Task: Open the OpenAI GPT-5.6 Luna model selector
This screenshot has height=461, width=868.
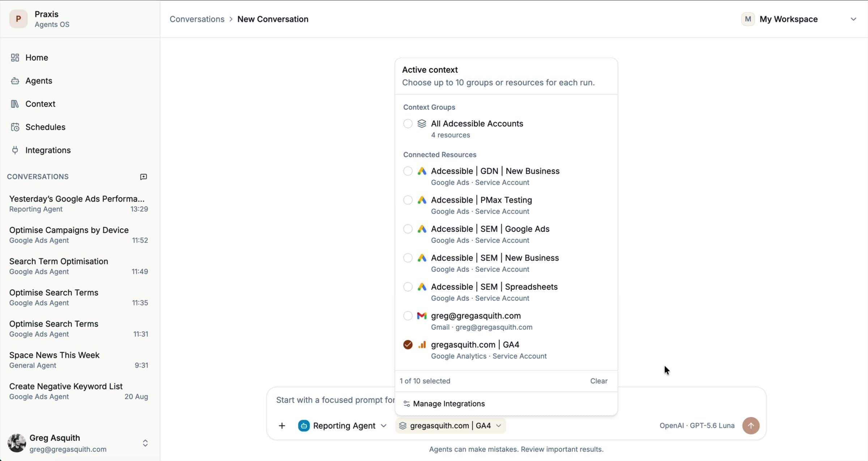Action: point(697,426)
